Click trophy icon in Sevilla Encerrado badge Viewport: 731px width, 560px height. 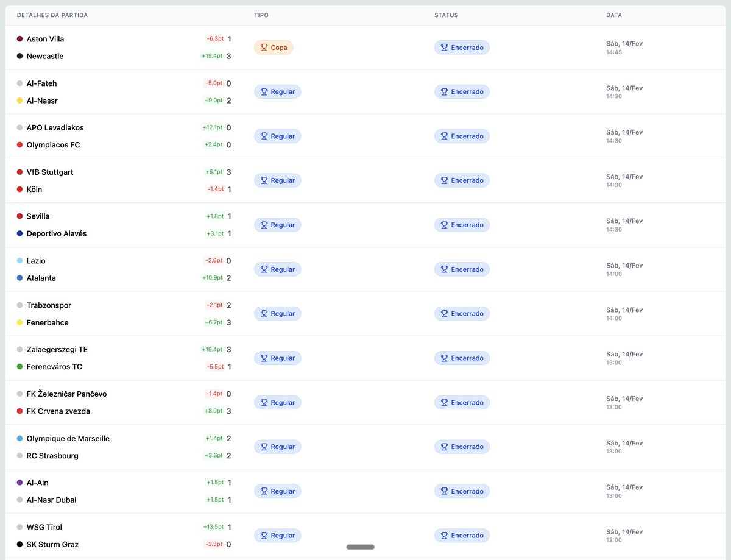(x=445, y=225)
